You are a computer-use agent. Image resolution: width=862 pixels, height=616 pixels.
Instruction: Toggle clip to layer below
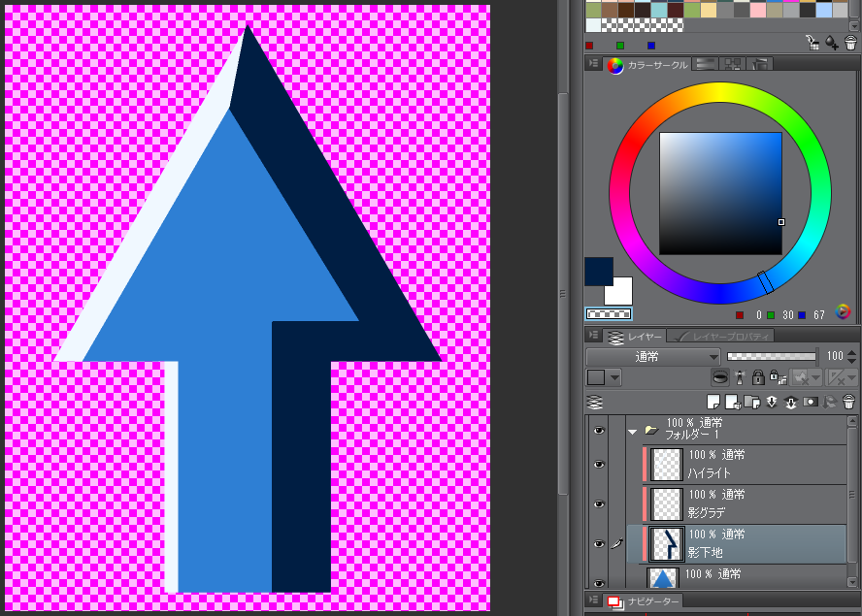point(719,377)
